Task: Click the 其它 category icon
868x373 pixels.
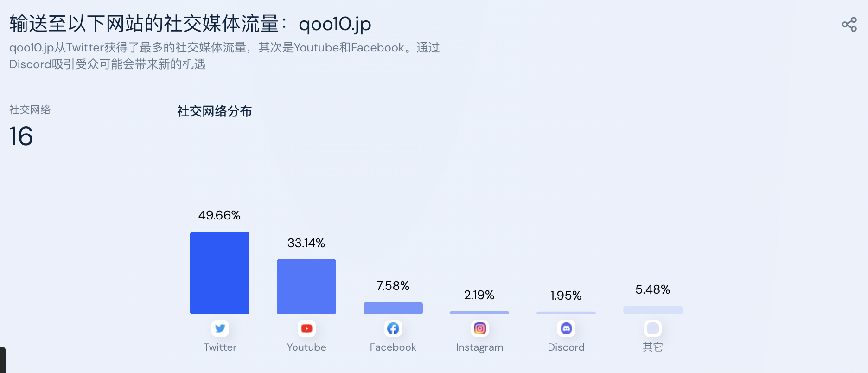Action: coord(653,328)
